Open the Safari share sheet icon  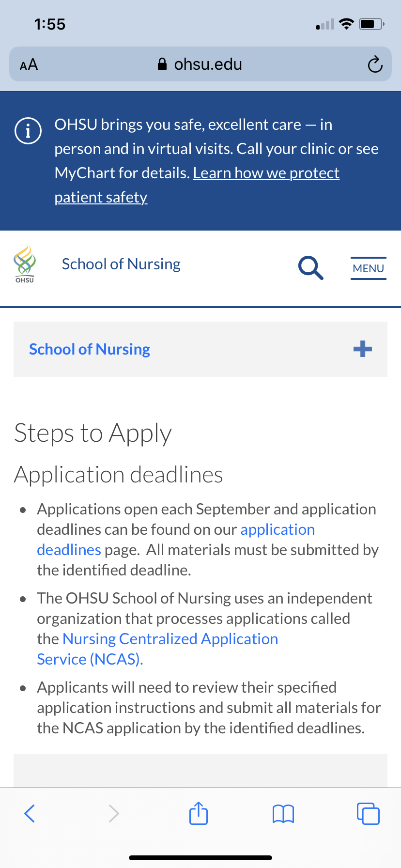tap(199, 812)
